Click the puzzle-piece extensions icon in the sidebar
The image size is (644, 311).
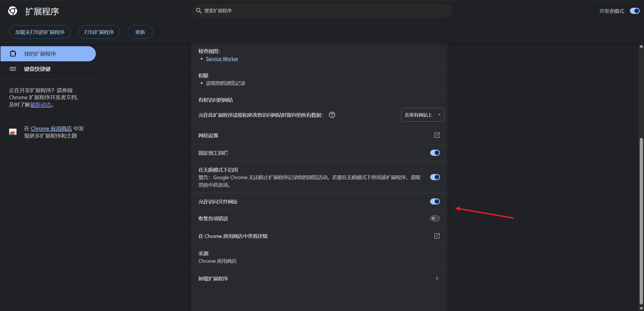pos(13,54)
